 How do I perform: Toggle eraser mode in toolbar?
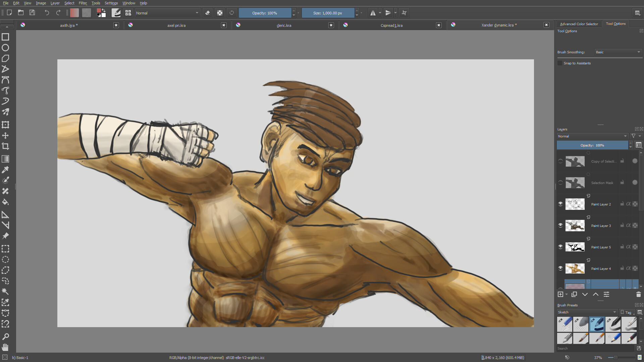tap(208, 13)
